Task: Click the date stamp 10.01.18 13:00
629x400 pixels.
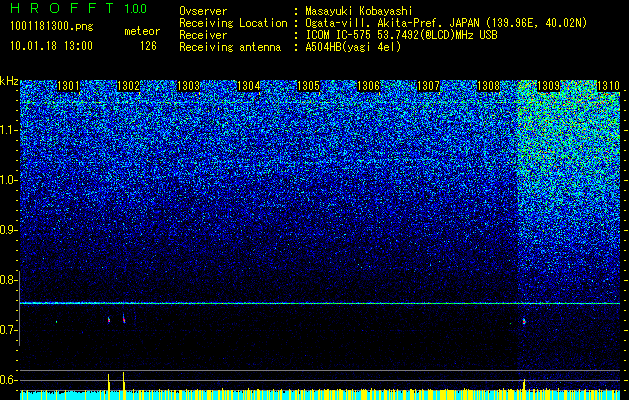Action: point(51,46)
